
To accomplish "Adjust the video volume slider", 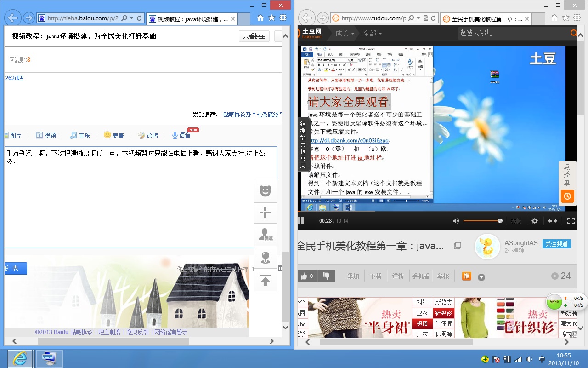I will (482, 221).
